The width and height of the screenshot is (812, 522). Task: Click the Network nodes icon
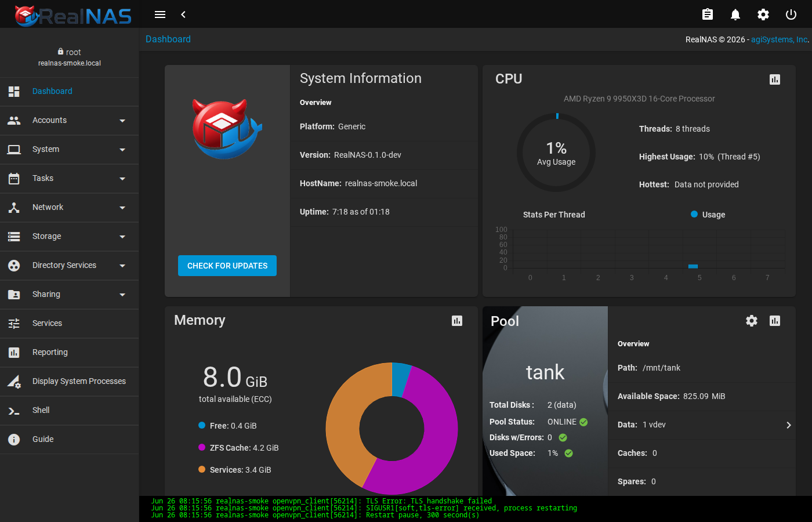pyautogui.click(x=14, y=208)
